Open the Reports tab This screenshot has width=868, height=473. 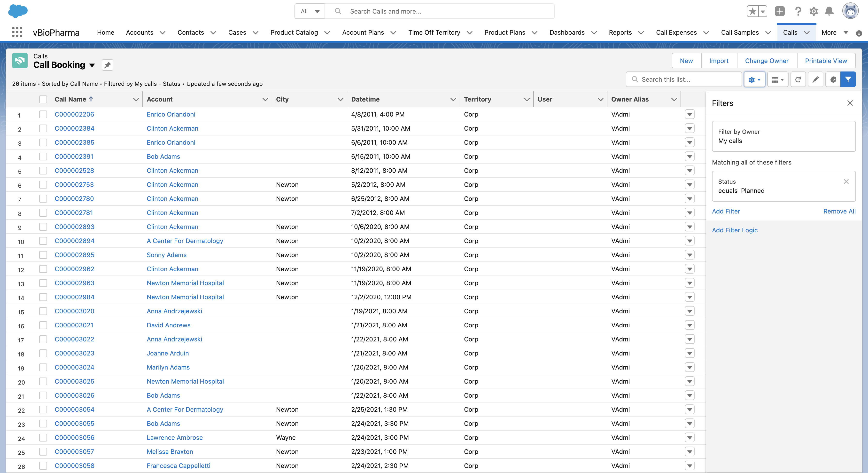(x=620, y=32)
